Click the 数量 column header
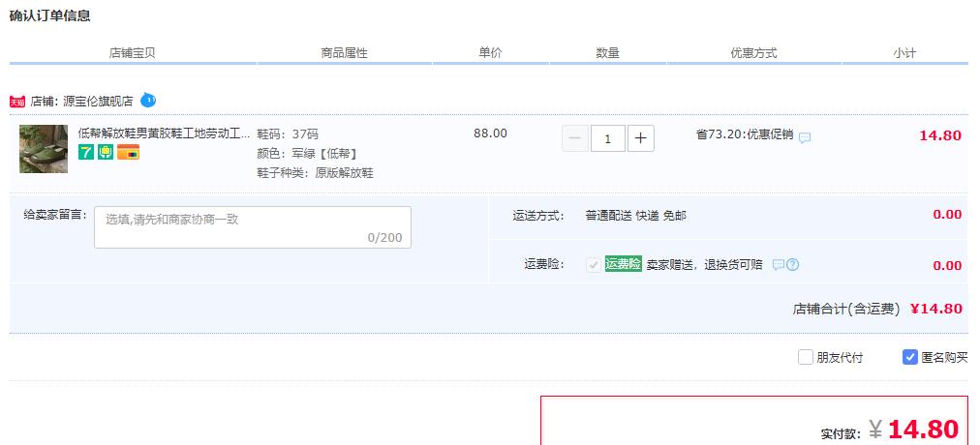 click(x=607, y=53)
